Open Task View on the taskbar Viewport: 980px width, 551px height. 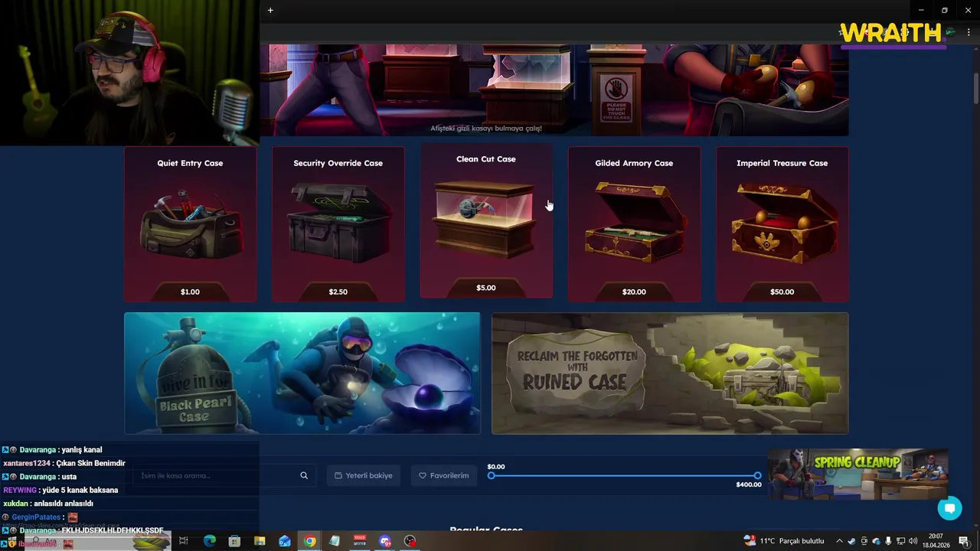point(184,541)
